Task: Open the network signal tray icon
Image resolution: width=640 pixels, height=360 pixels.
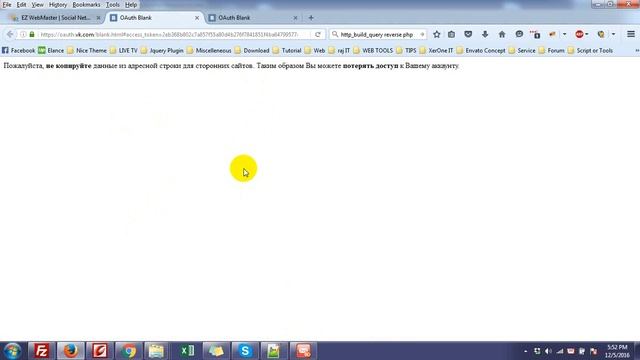Action: click(x=560, y=351)
